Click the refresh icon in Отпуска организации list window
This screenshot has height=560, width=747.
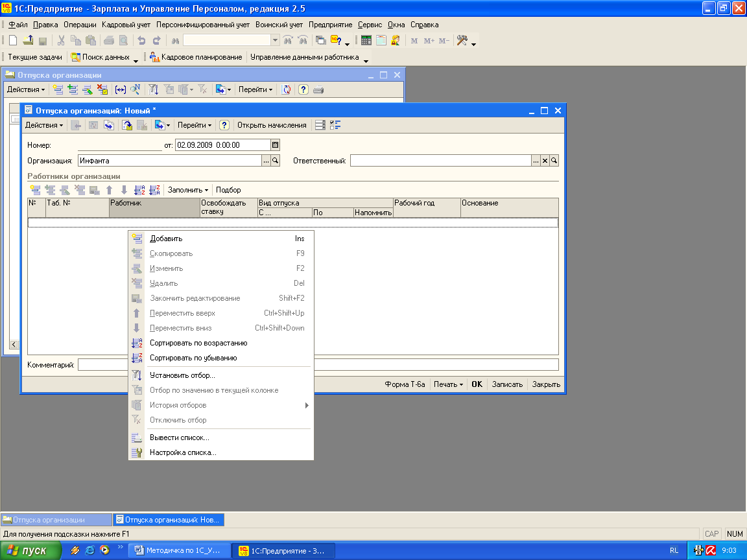[x=286, y=89]
